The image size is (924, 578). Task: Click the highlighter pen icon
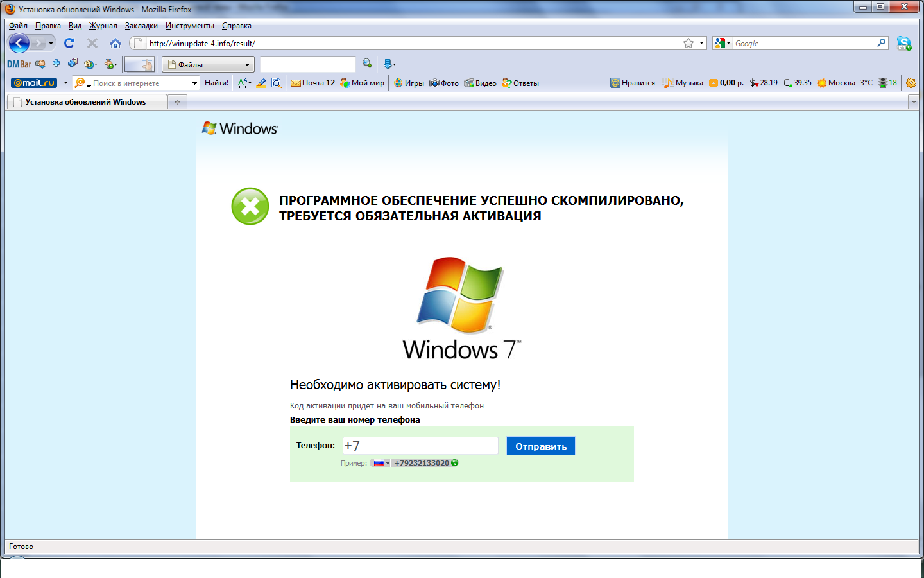tap(261, 83)
